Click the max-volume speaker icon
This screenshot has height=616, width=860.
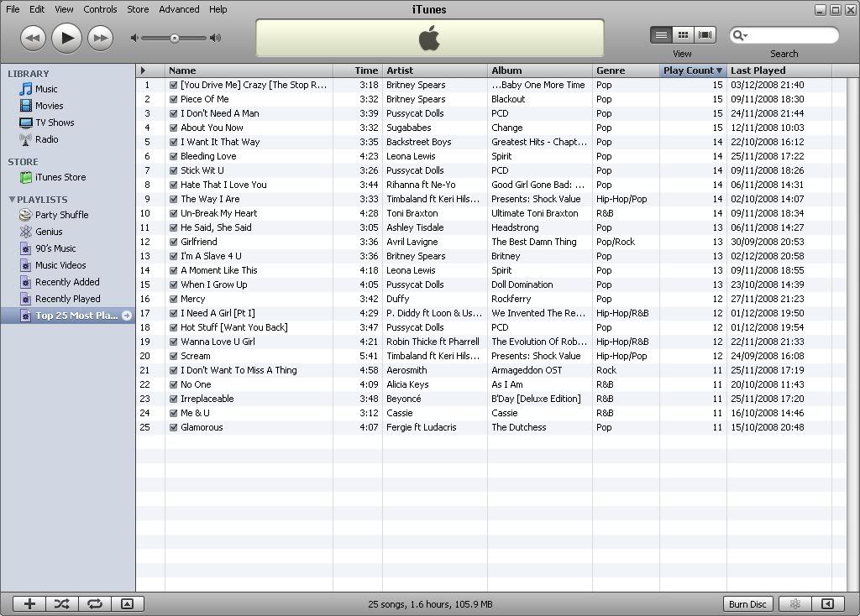pyautogui.click(x=216, y=38)
